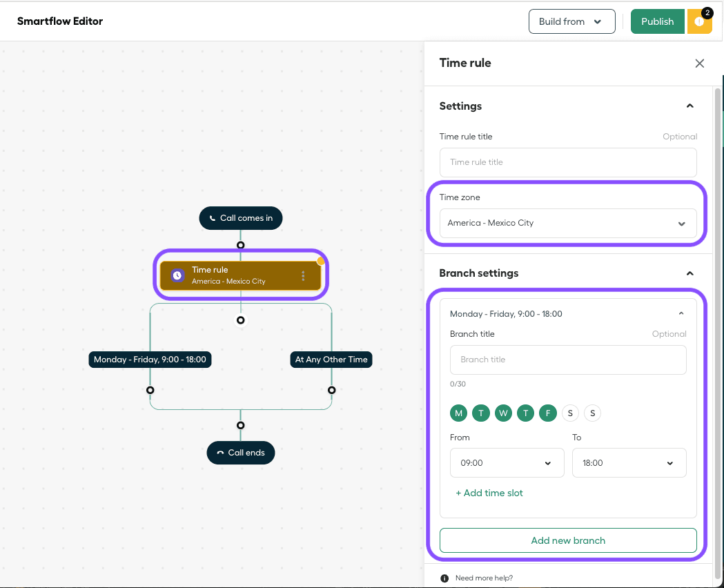
Task: Click the Call comes in node
Action: pyautogui.click(x=240, y=218)
